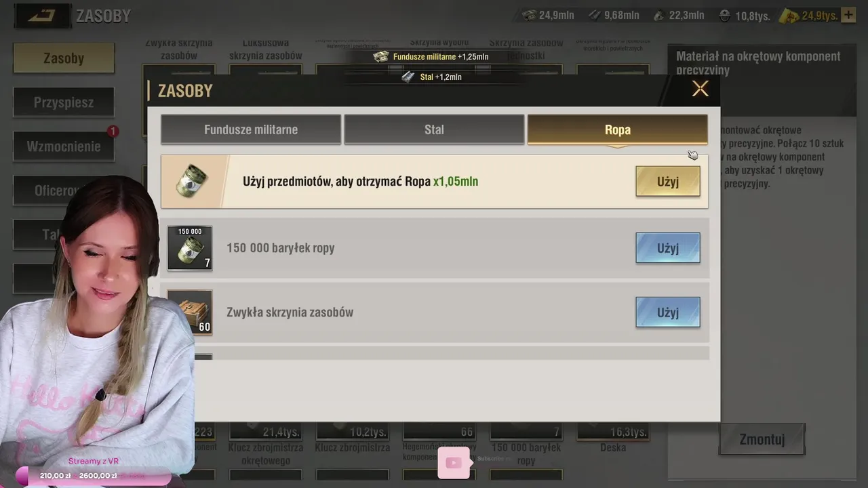Click the military funds cash icon at top

(529, 15)
